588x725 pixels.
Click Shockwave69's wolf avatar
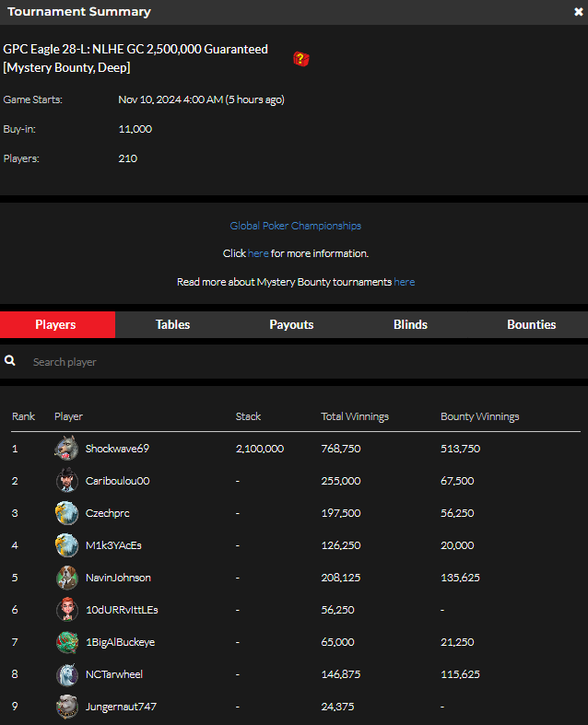[66, 449]
